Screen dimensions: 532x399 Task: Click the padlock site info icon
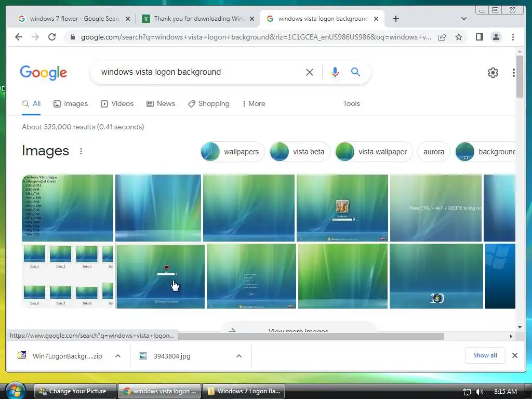72,37
